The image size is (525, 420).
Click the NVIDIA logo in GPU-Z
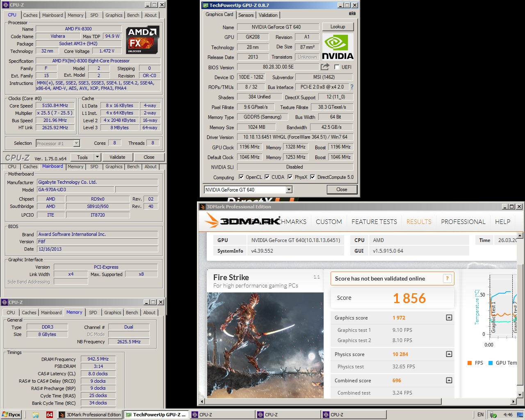click(338, 47)
